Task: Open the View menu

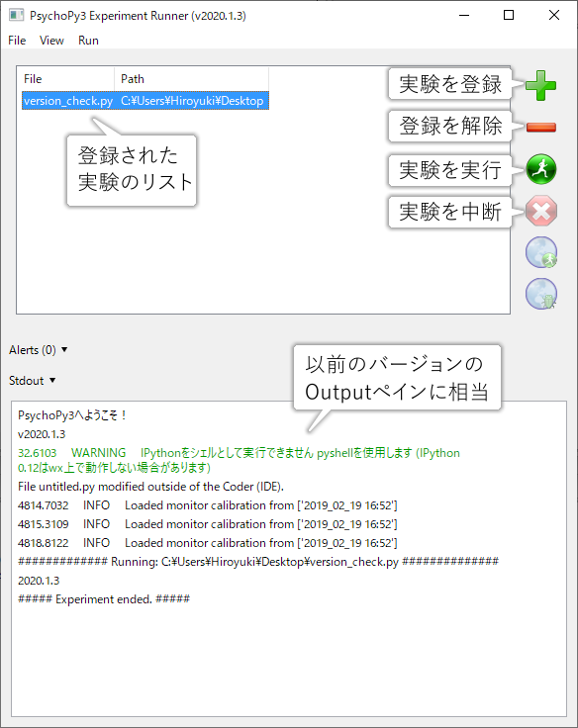Action: click(51, 41)
